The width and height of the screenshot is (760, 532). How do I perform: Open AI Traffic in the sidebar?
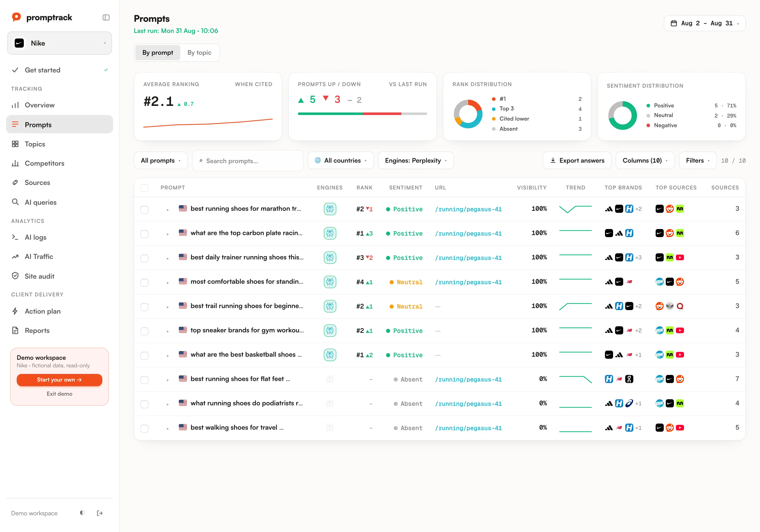[60, 257]
